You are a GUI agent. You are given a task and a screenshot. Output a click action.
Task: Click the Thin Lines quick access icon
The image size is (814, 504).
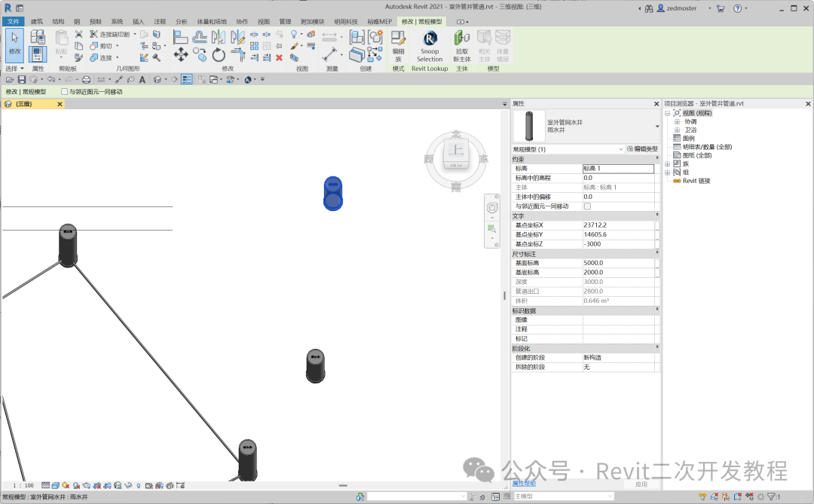click(186, 79)
